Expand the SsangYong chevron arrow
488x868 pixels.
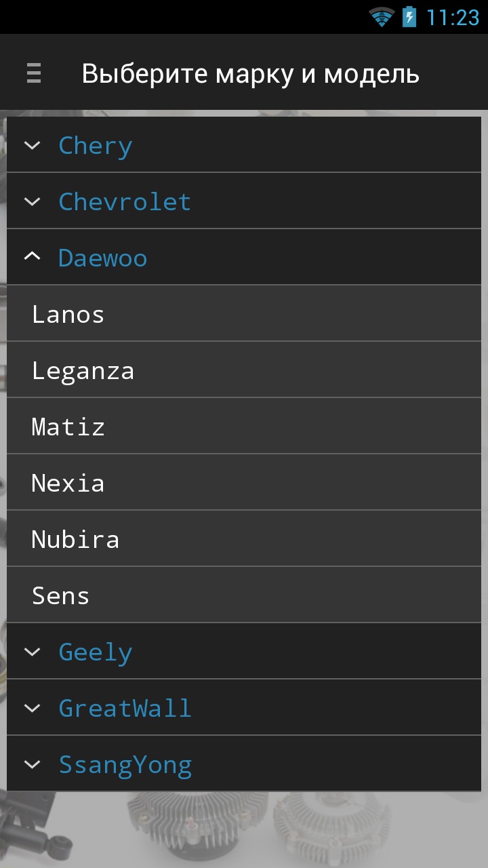(x=32, y=764)
